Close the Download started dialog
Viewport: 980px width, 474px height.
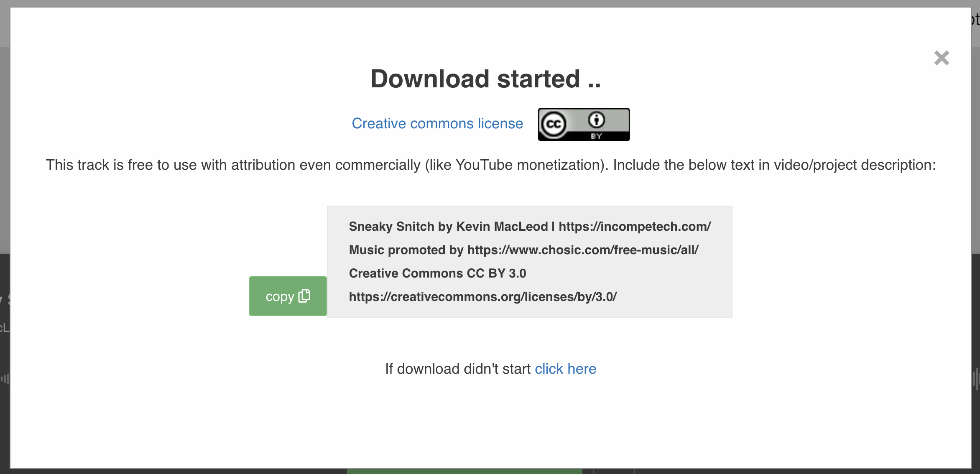pos(942,58)
